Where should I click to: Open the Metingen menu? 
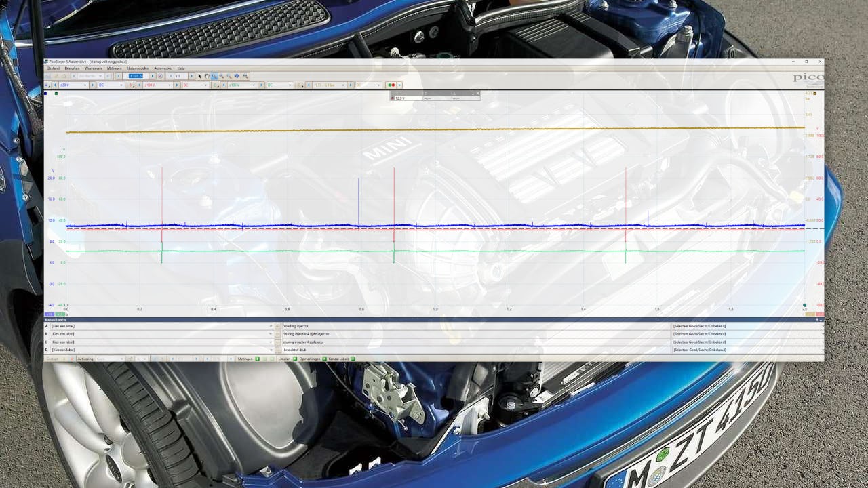[x=114, y=68]
